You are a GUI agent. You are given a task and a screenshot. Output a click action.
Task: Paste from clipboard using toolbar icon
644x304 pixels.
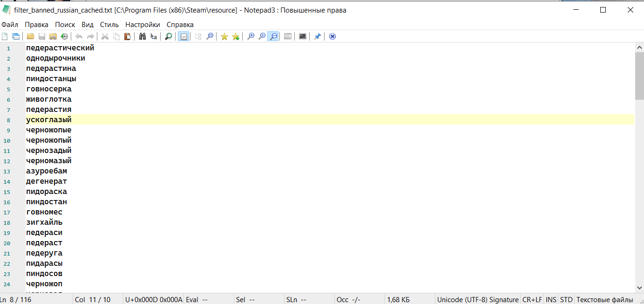(128, 36)
